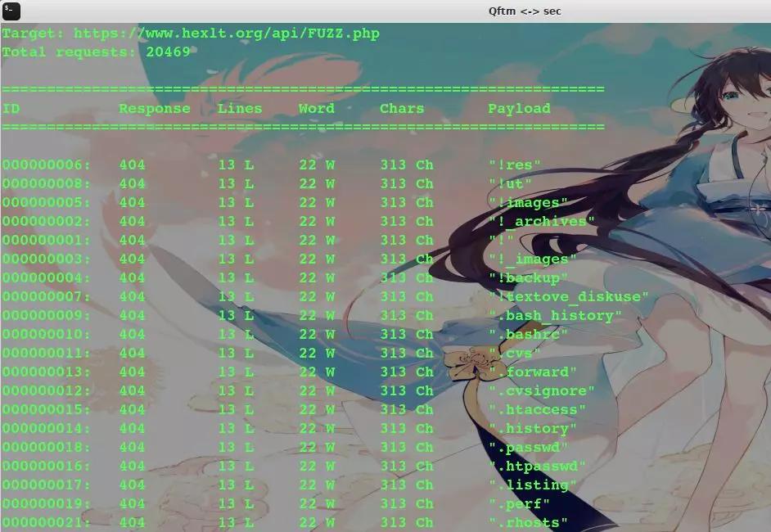Click the 404 response in the "!res" row
771x532 pixels.
132,165
